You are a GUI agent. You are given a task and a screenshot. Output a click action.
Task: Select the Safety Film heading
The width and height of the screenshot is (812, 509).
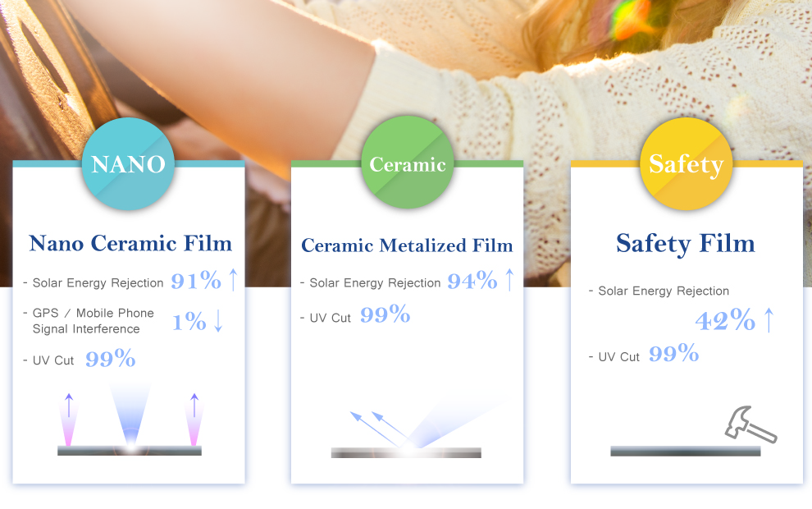pyautogui.click(x=686, y=244)
